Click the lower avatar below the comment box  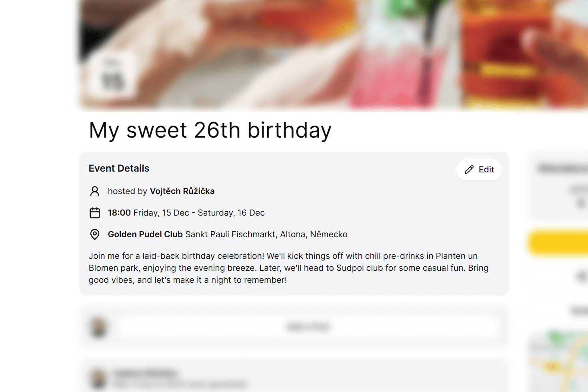point(98,378)
